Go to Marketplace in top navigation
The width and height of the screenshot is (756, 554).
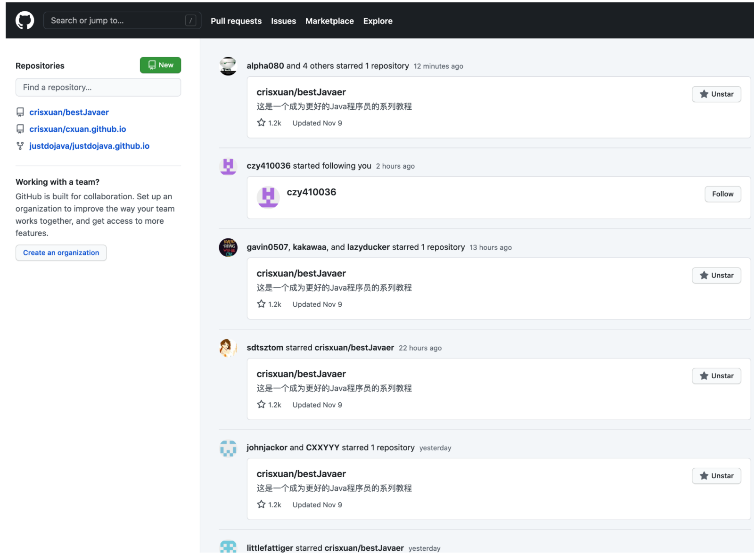pyautogui.click(x=329, y=21)
